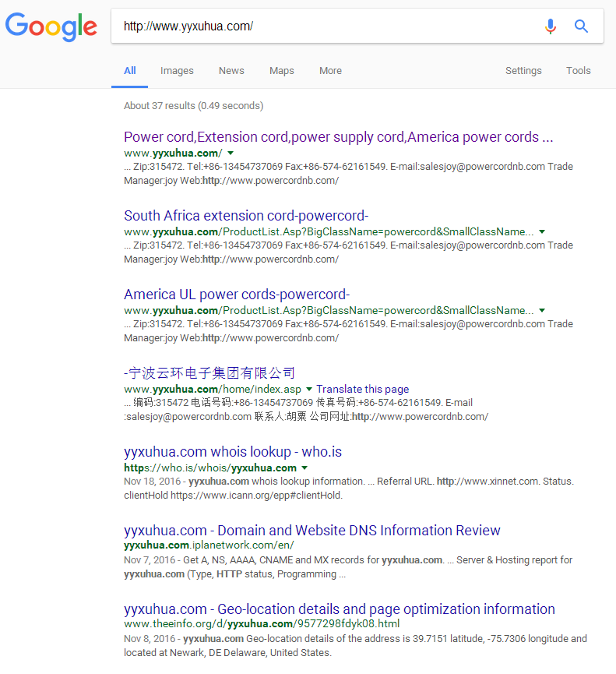Click the https://who.is/whois/yyxuhua.com URL text
The width and height of the screenshot is (616, 674).
click(x=210, y=468)
